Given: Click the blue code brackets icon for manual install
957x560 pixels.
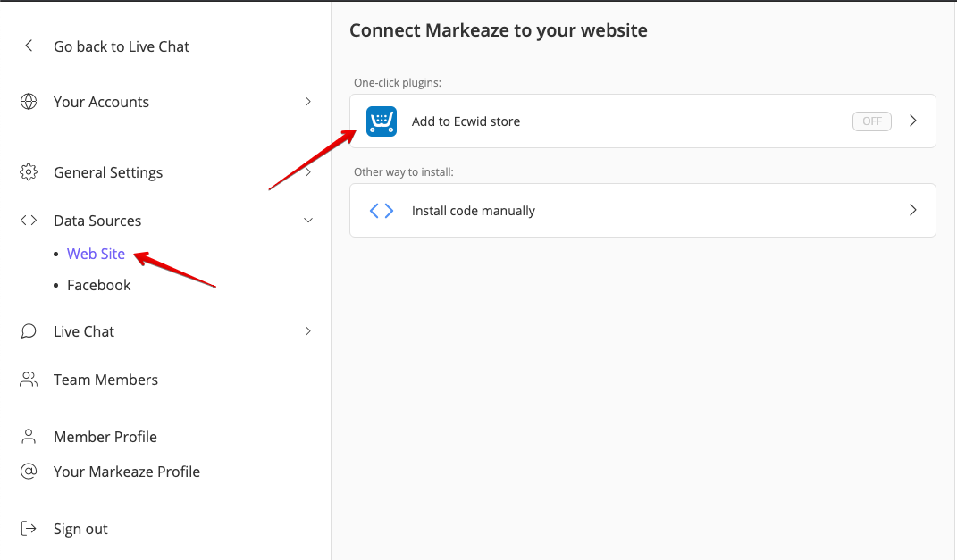Looking at the screenshot, I should (x=382, y=211).
